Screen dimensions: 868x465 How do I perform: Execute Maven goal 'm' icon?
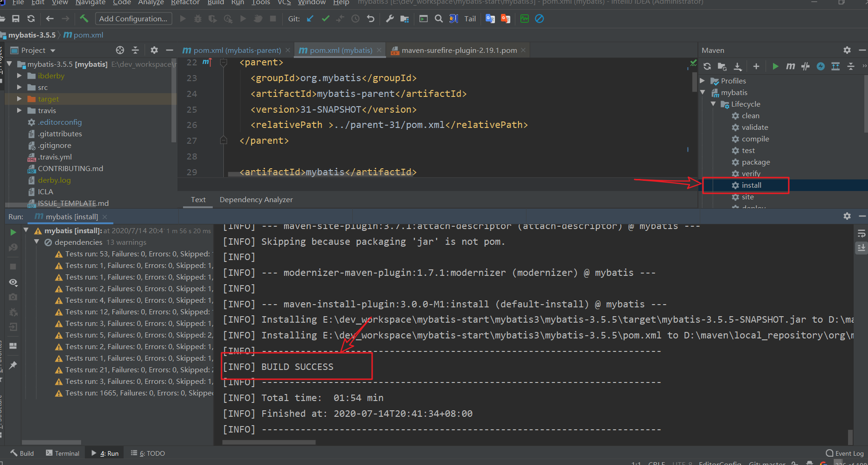point(791,66)
